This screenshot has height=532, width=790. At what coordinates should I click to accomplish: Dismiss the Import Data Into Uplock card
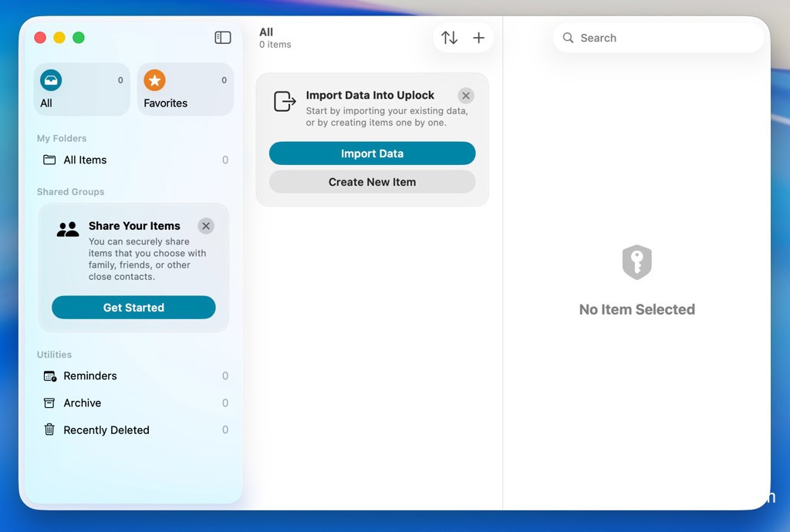click(466, 96)
